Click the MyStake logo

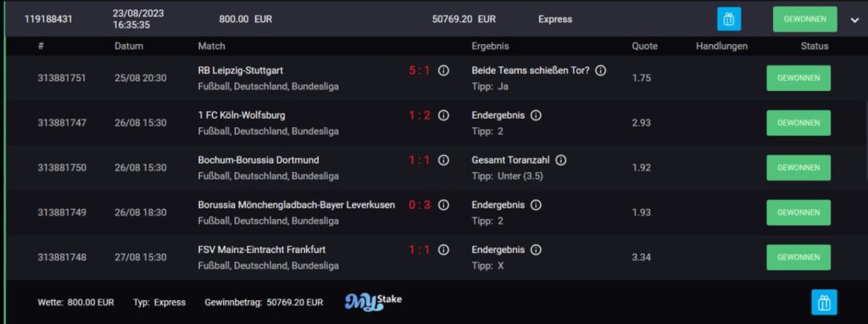point(373,302)
